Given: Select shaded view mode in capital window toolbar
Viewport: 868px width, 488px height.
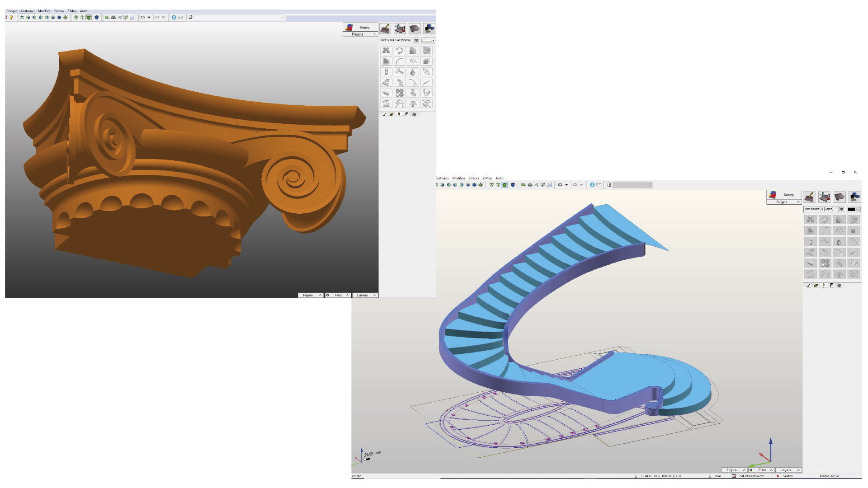Looking at the screenshot, I should (x=89, y=18).
